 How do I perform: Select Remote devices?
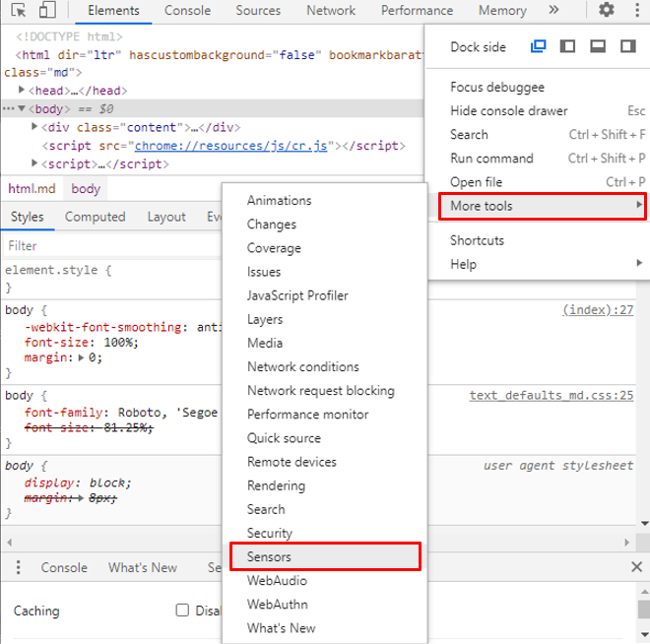tap(325, 462)
